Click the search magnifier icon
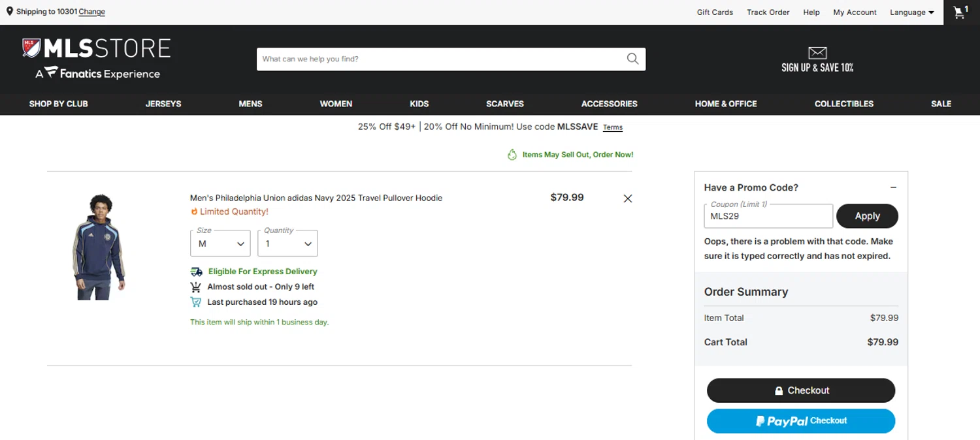Image resolution: width=980 pixels, height=440 pixels. (632, 59)
